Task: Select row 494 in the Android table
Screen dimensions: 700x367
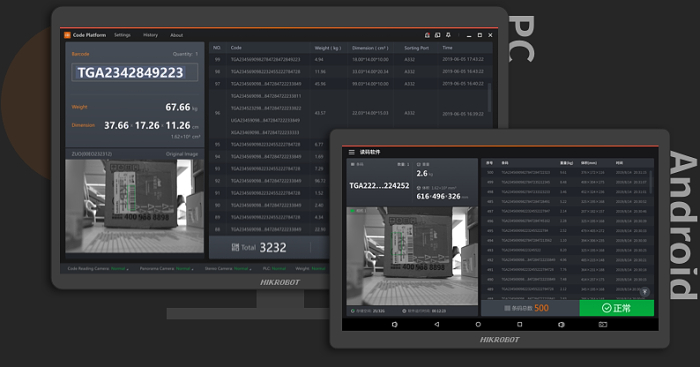Action: tap(567, 241)
